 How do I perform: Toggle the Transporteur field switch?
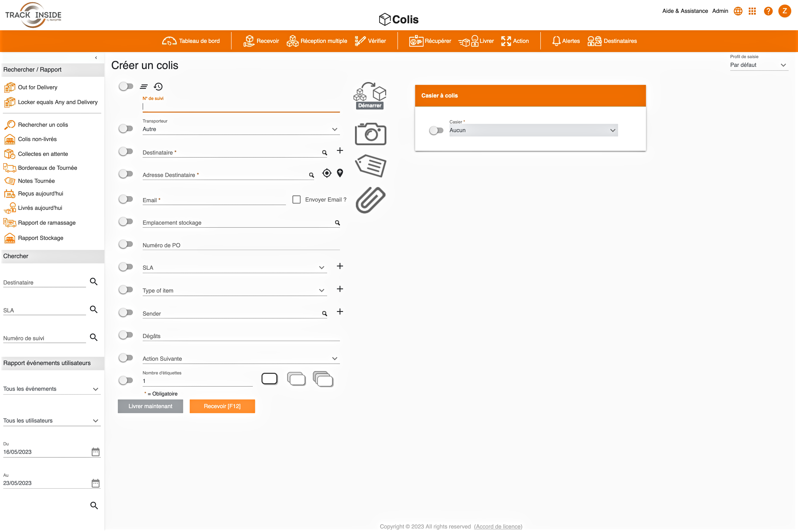click(126, 129)
